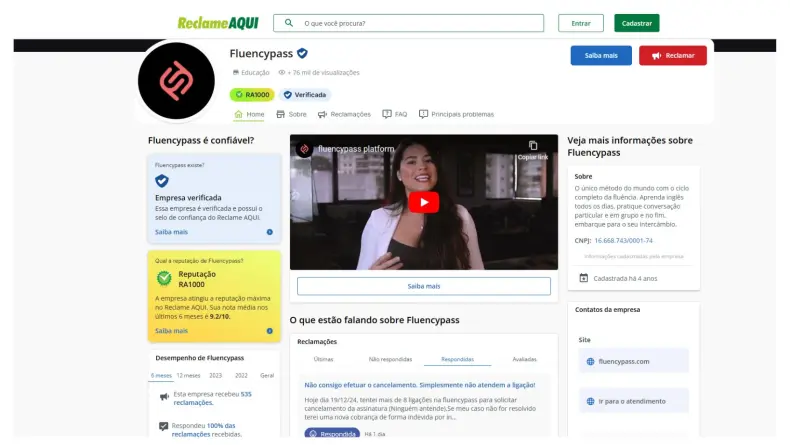Click Saiba mais in Reputação RA1000 card

point(171,331)
